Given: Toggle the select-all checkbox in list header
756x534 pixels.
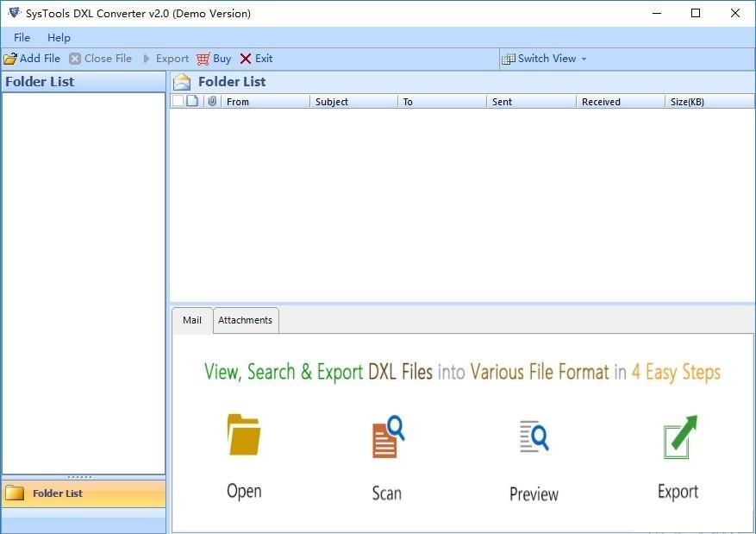Looking at the screenshot, I should [x=178, y=102].
